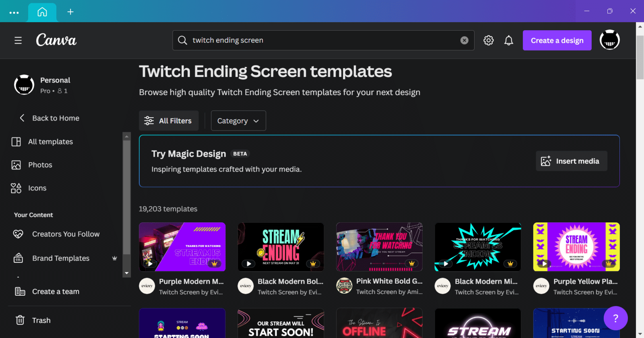The width and height of the screenshot is (644, 338).
Task: Click the main page vertical scrollbar thumb
Action: [640, 58]
